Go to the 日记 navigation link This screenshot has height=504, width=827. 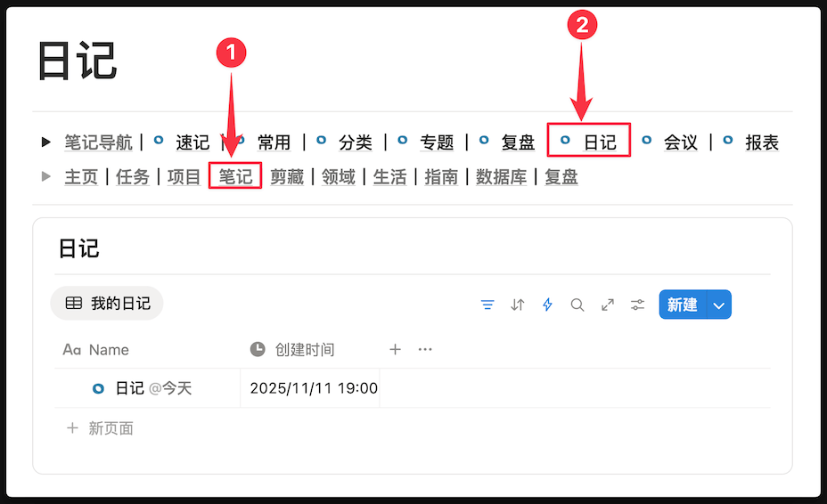[x=599, y=142]
